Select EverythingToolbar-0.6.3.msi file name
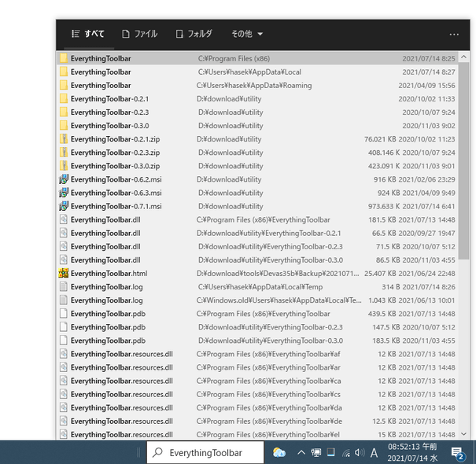Image resolution: width=476 pixels, height=464 pixels. click(x=116, y=193)
